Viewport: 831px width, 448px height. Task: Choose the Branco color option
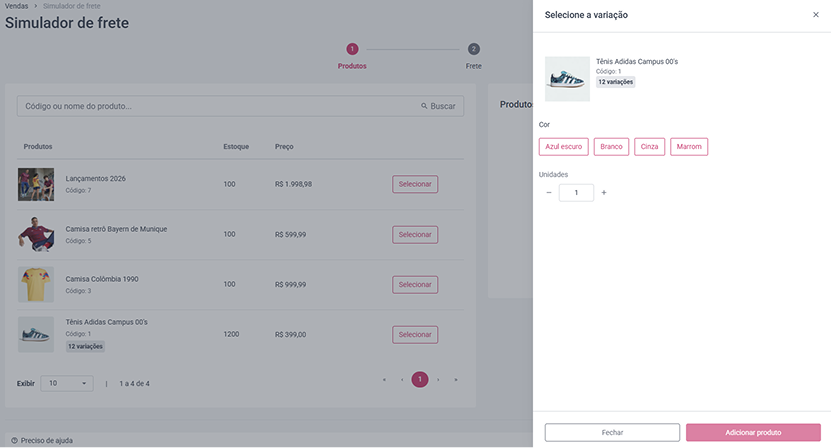pos(611,147)
